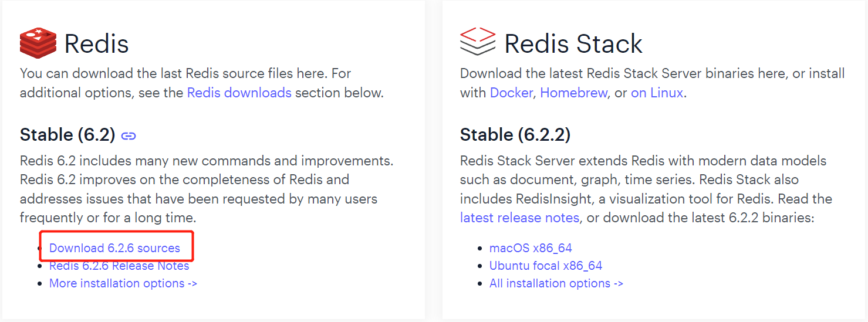Click the Redis 6.2 improvements description paragraph
Screen dimensions: 868x322
pyautogui.click(x=207, y=189)
